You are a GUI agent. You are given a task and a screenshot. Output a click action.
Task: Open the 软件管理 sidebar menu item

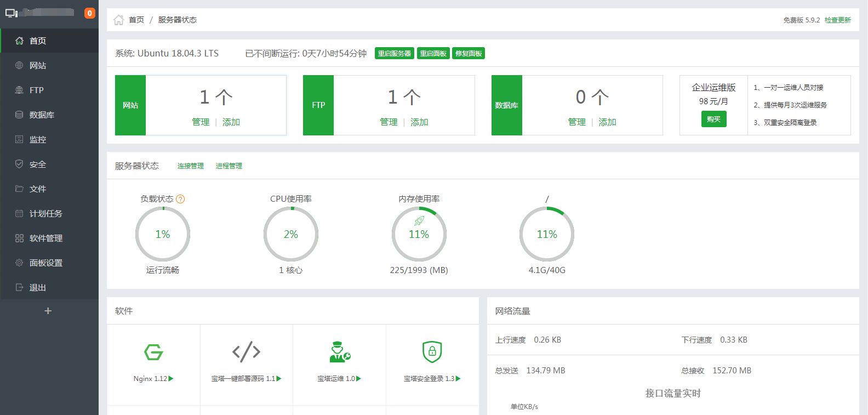(49, 238)
